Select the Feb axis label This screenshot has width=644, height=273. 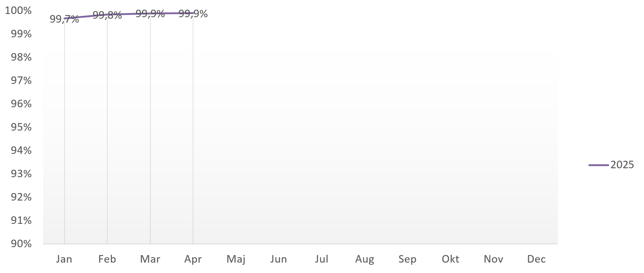tap(107, 259)
